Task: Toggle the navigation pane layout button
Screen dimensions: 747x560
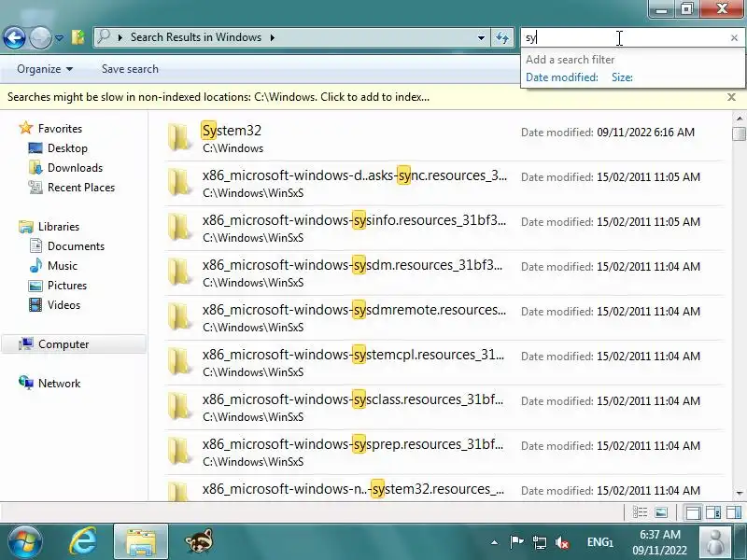Action: pos(693,512)
